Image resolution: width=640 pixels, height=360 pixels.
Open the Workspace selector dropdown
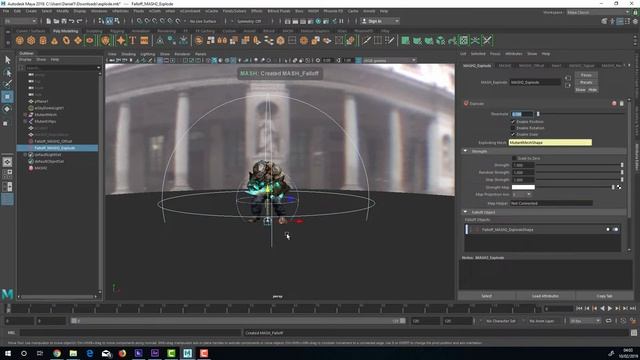click(x=598, y=12)
